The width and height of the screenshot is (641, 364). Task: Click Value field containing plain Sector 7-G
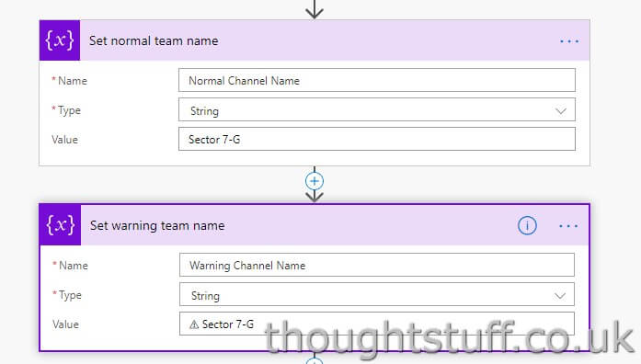(x=377, y=139)
